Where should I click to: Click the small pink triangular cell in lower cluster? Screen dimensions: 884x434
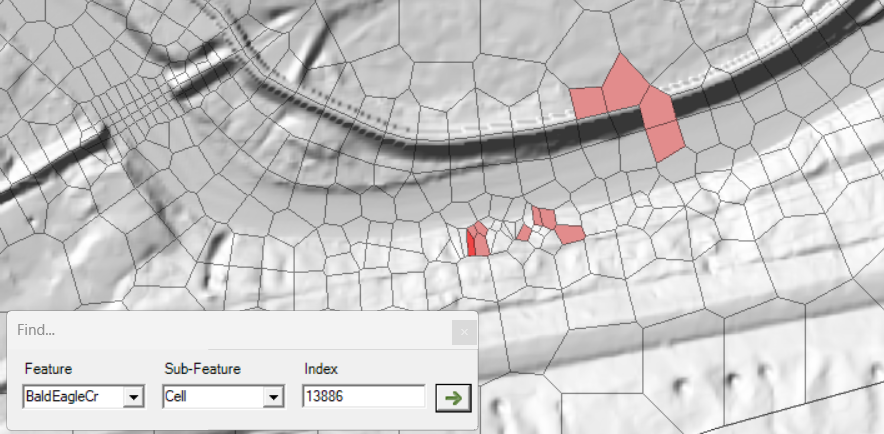coord(524,232)
